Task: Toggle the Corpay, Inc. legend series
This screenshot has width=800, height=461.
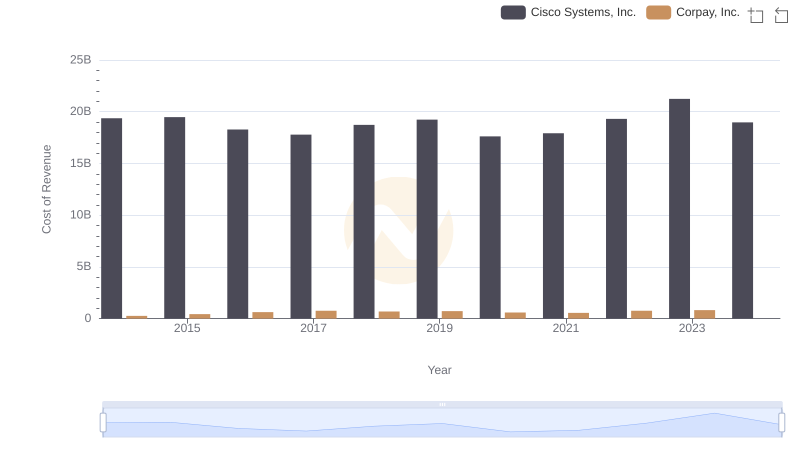Action: [x=693, y=12]
